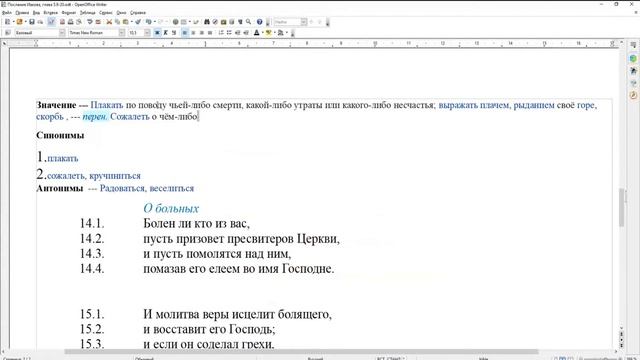Expand the Find toolbar search history dropdown
The image size is (640, 360).
[304, 22]
